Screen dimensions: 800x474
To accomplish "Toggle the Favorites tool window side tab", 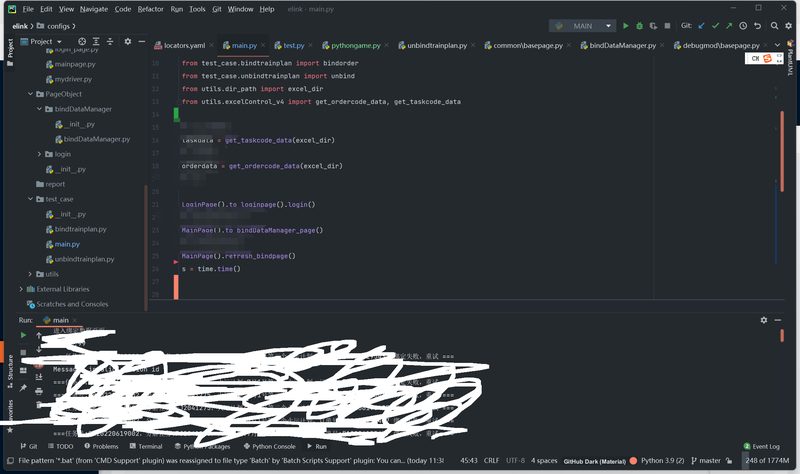I will pos(10,416).
